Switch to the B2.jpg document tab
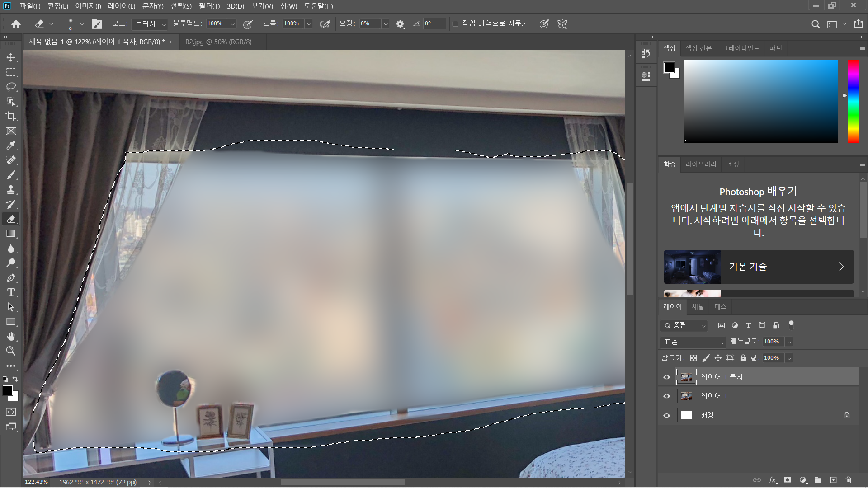Screen dimensions: 868x488 tap(218, 42)
